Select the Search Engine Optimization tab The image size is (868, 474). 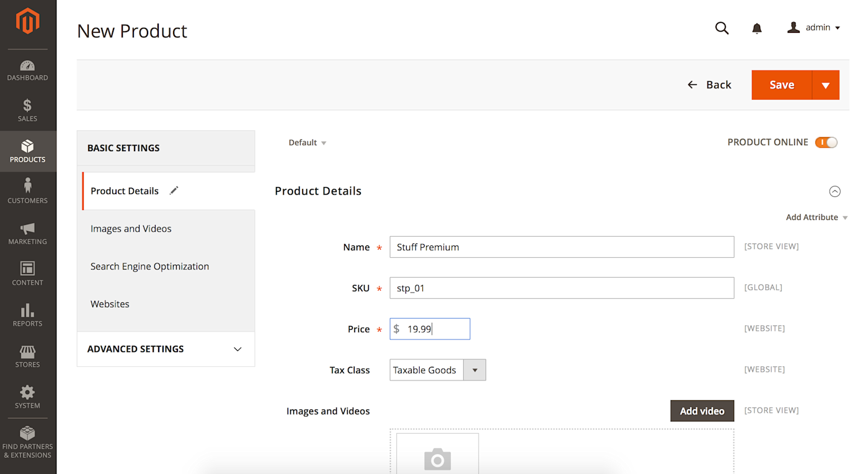(149, 266)
